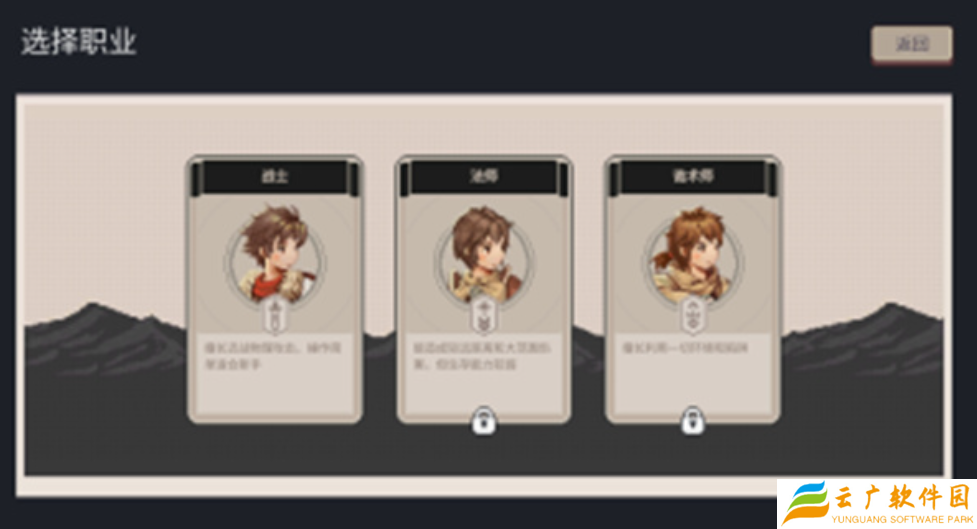The image size is (977, 529).
Task: Click the padlock under the third card
Action: coord(692,421)
